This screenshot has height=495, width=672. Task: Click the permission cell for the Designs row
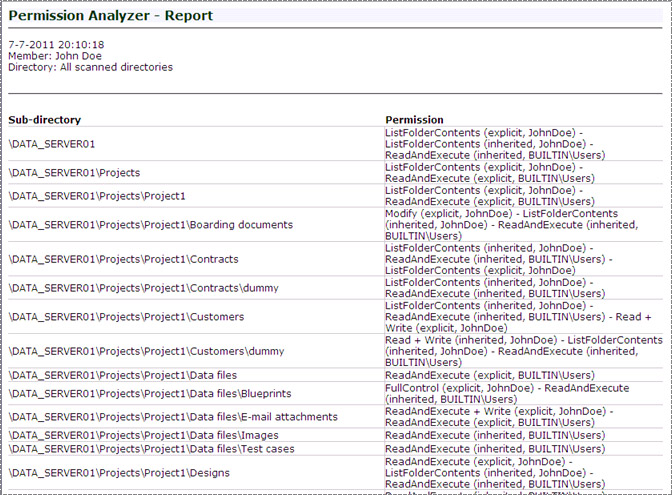click(524, 473)
